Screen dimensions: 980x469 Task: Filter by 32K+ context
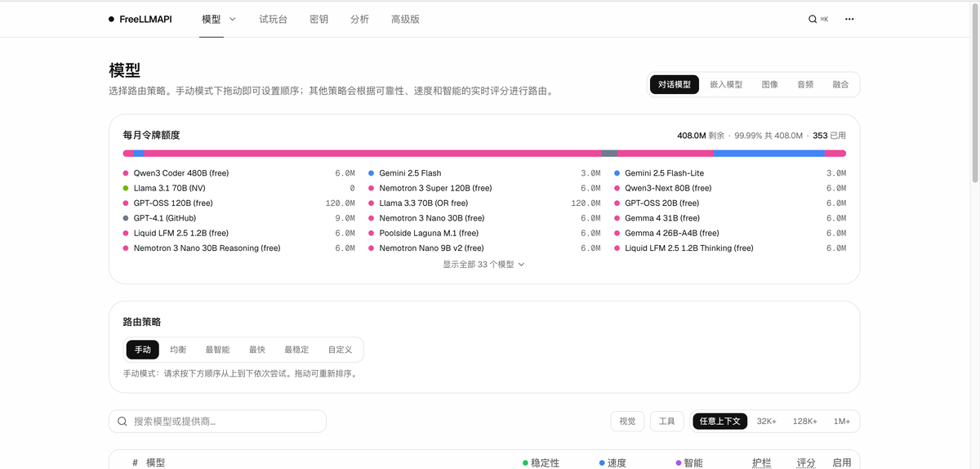(767, 422)
